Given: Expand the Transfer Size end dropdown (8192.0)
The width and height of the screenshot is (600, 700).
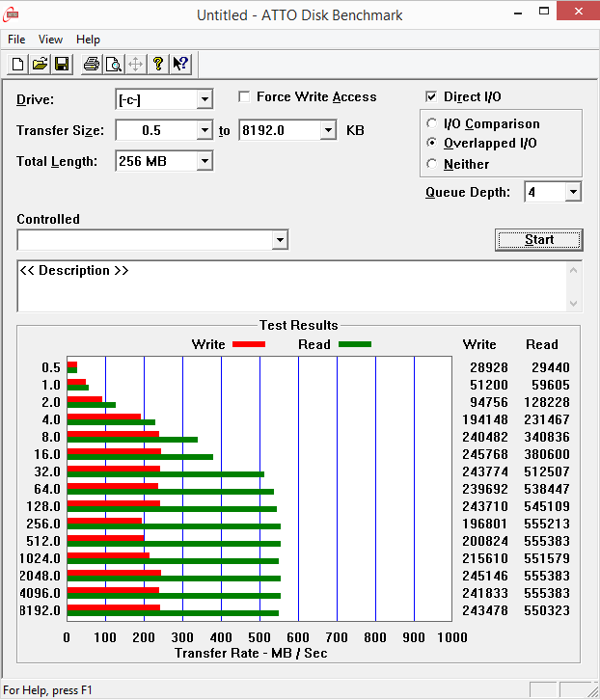Looking at the screenshot, I should pyautogui.click(x=328, y=130).
